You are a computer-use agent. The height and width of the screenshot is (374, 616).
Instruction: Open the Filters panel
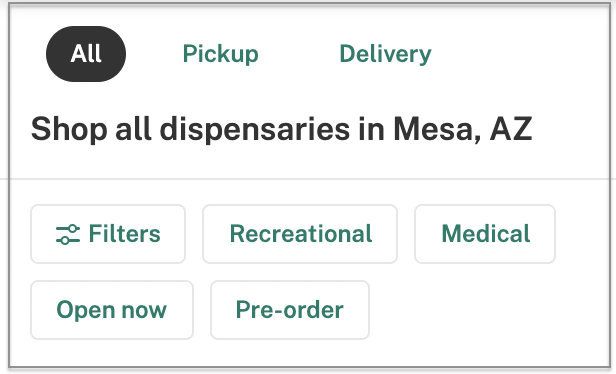108,234
